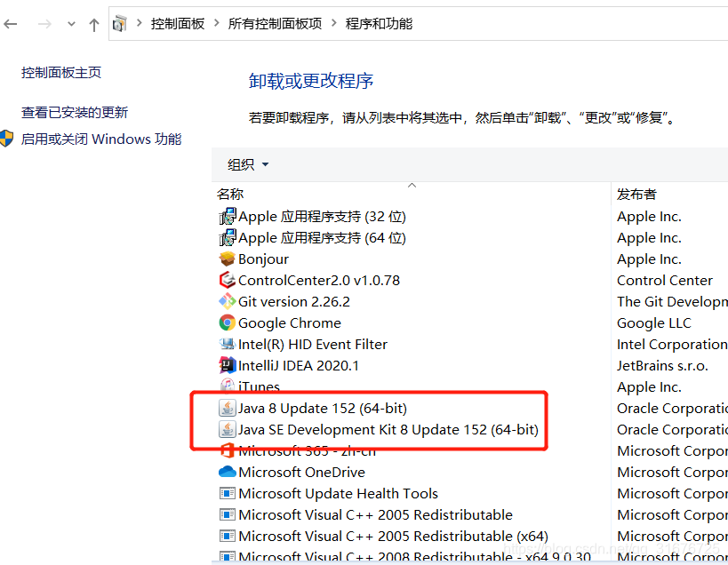Viewport: 728px width, 565px height.
Task: Go up one level with the up arrow
Action: (94, 25)
